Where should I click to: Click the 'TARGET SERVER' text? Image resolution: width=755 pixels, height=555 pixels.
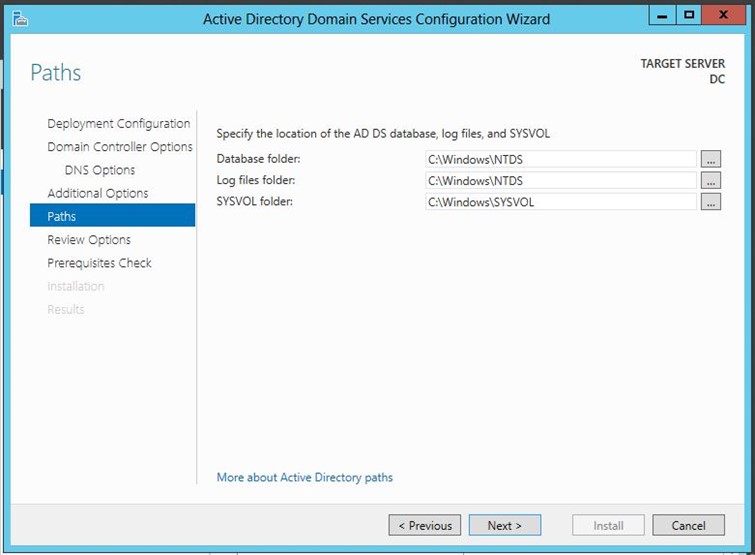682,64
